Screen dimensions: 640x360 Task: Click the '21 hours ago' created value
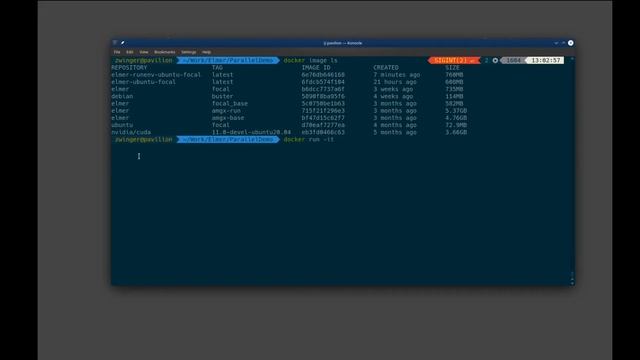(395, 82)
